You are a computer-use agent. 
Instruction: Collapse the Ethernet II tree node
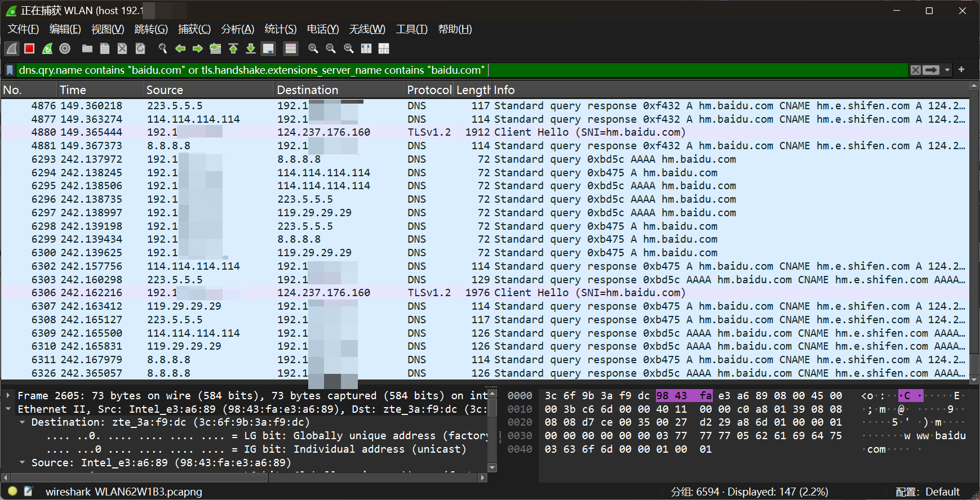coord(8,409)
